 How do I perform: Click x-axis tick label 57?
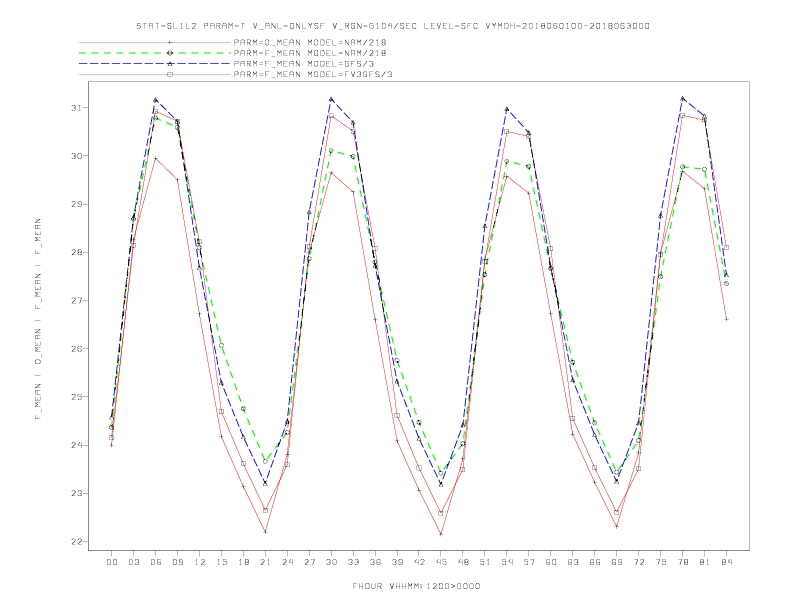[529, 562]
